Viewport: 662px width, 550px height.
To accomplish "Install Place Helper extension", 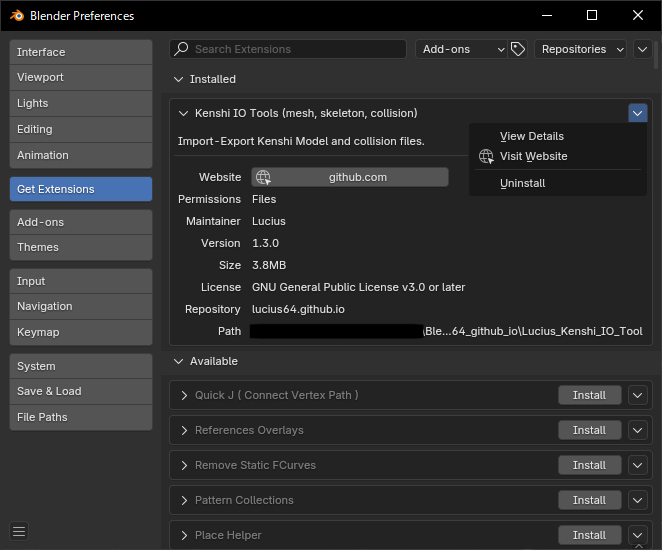I will [589, 535].
